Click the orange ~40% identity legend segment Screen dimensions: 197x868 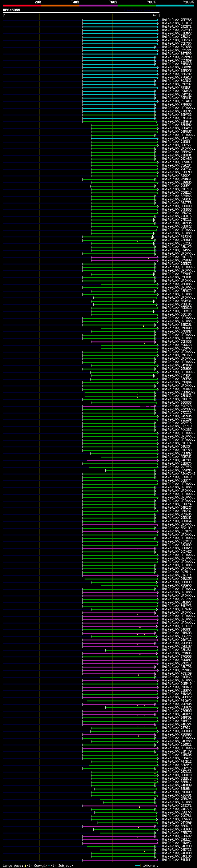(60, 6)
